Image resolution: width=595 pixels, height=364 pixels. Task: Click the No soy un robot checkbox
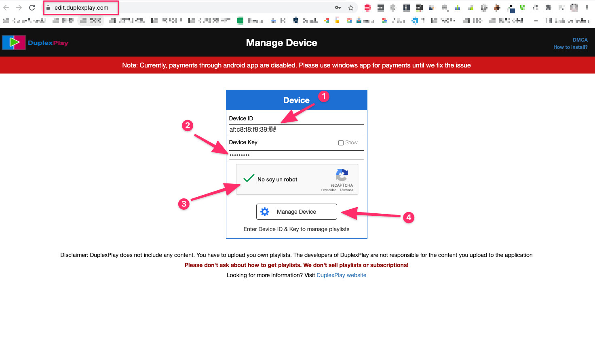pos(249,179)
